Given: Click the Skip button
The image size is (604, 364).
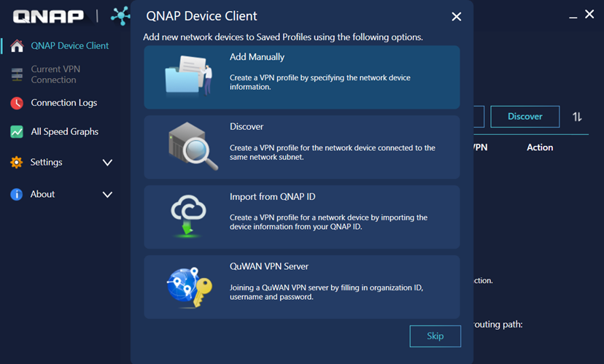Looking at the screenshot, I should [435, 336].
